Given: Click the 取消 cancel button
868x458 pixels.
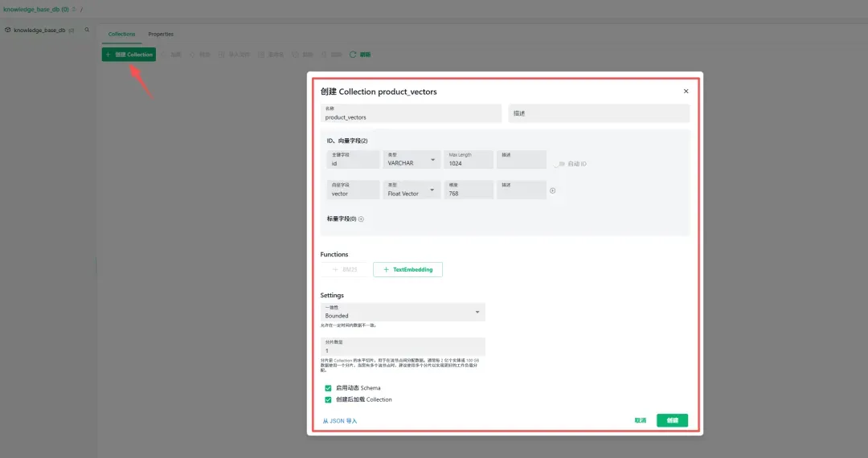Looking at the screenshot, I should coord(641,420).
